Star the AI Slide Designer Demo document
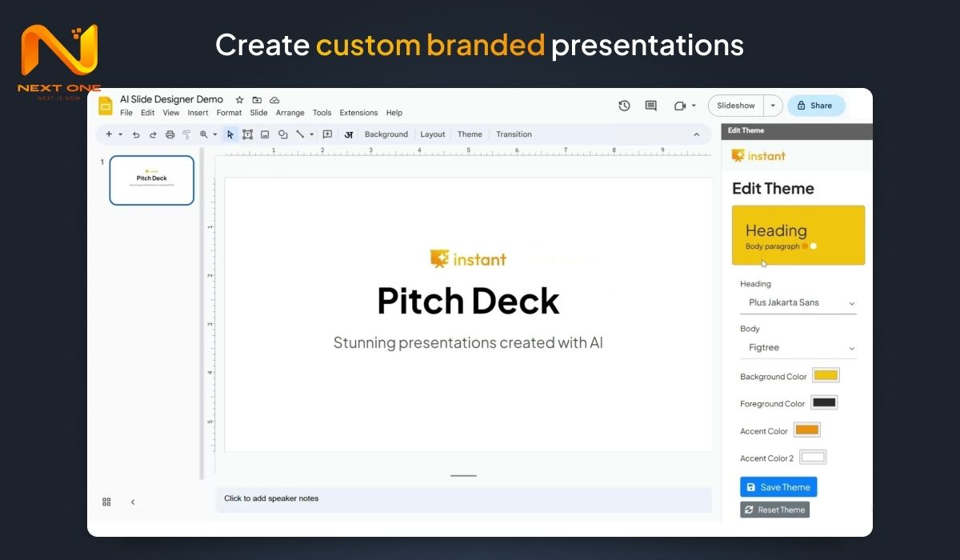 pyautogui.click(x=239, y=100)
